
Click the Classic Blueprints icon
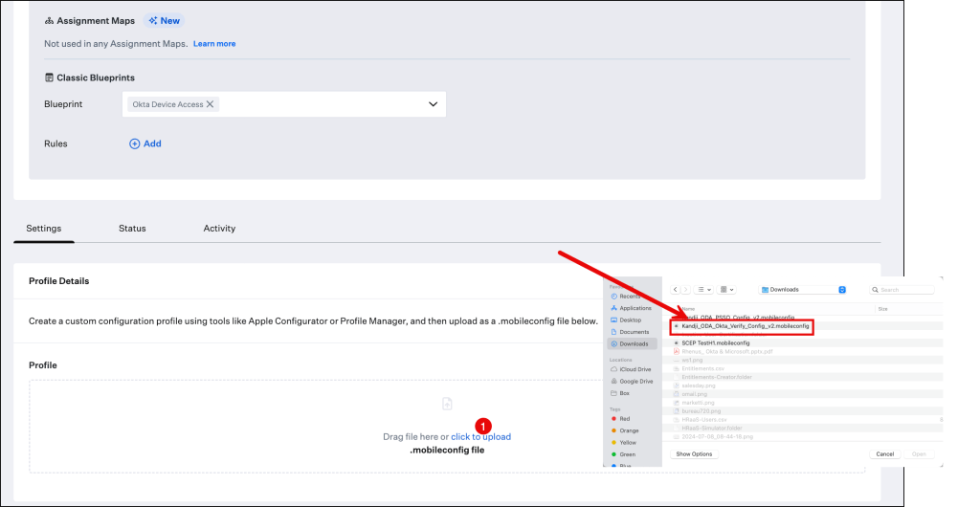click(x=49, y=77)
